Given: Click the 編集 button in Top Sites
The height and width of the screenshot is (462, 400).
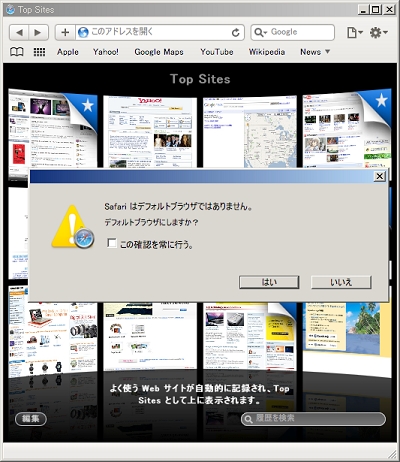Looking at the screenshot, I should click(x=31, y=419).
